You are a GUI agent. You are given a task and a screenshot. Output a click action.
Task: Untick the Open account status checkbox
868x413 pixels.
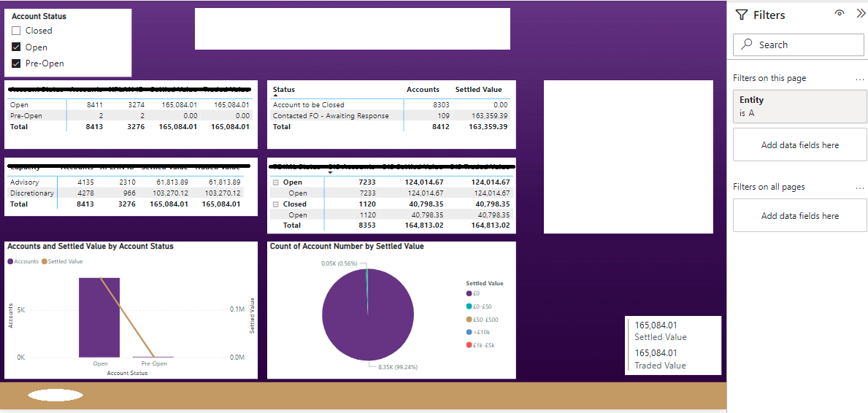[x=16, y=47]
